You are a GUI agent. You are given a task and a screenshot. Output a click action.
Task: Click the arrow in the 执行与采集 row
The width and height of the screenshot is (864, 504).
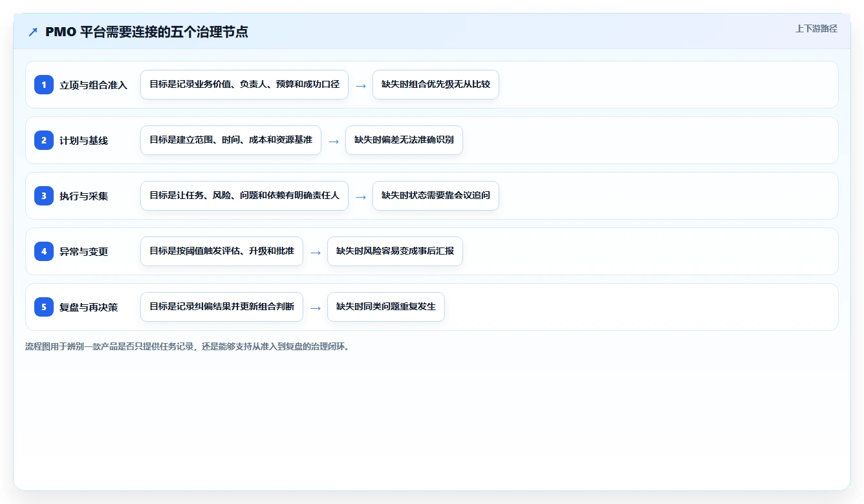pos(361,196)
